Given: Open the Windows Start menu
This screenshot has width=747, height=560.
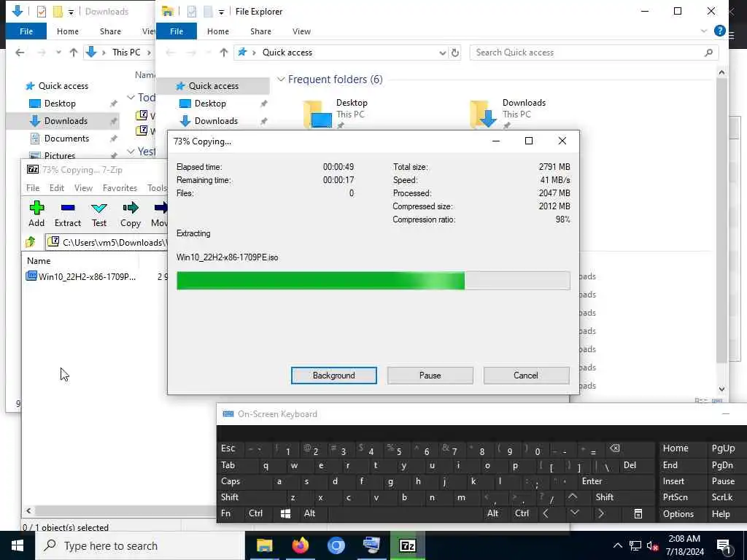Looking at the screenshot, I should coord(18,545).
